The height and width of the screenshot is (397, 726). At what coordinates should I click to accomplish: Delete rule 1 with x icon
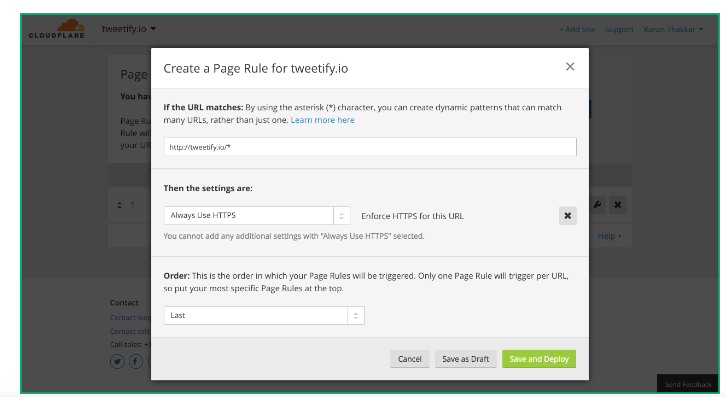pyautogui.click(x=618, y=204)
